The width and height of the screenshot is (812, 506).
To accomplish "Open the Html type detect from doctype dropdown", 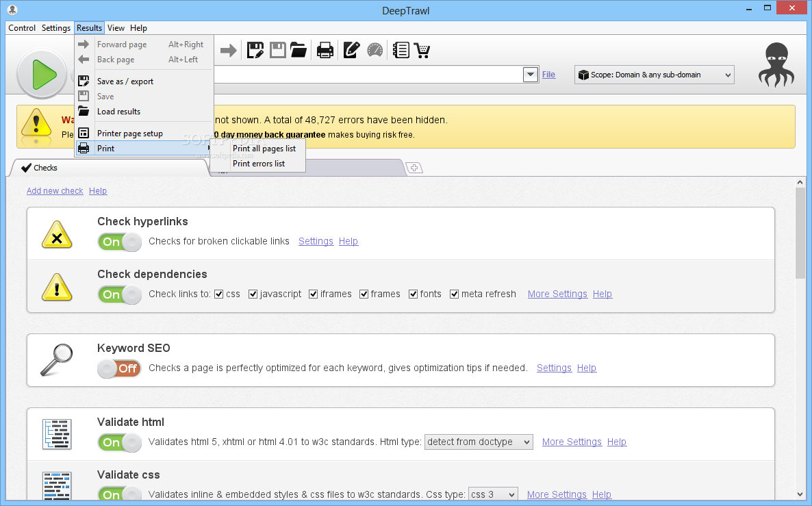I will 479,442.
